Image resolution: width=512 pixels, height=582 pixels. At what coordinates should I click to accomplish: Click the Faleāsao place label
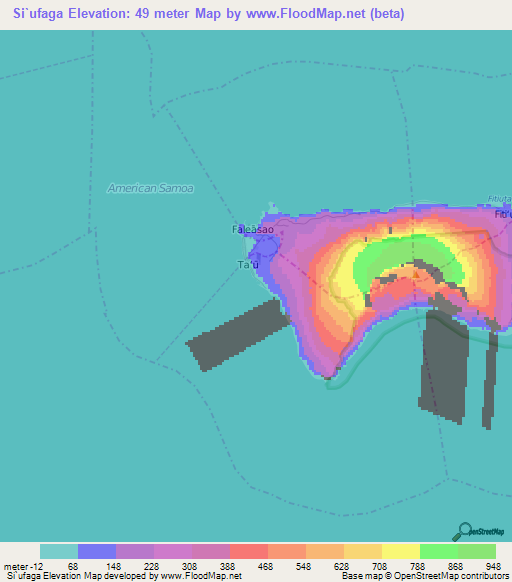(x=253, y=229)
